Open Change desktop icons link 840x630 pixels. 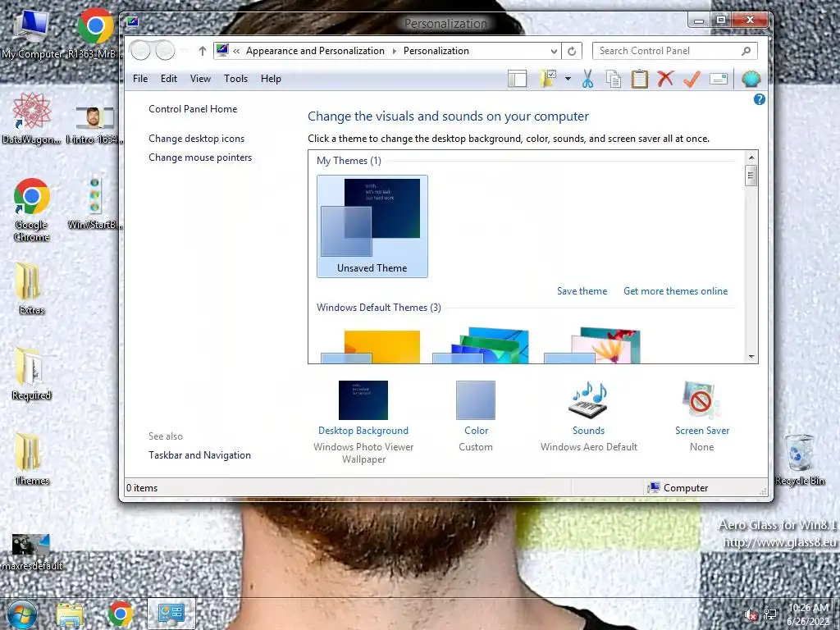click(x=197, y=138)
